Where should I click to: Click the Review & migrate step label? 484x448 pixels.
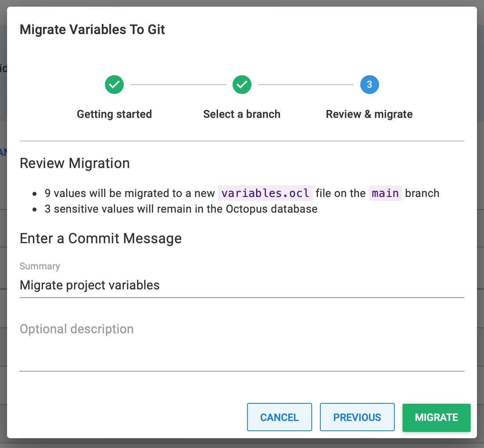pyautogui.click(x=369, y=114)
